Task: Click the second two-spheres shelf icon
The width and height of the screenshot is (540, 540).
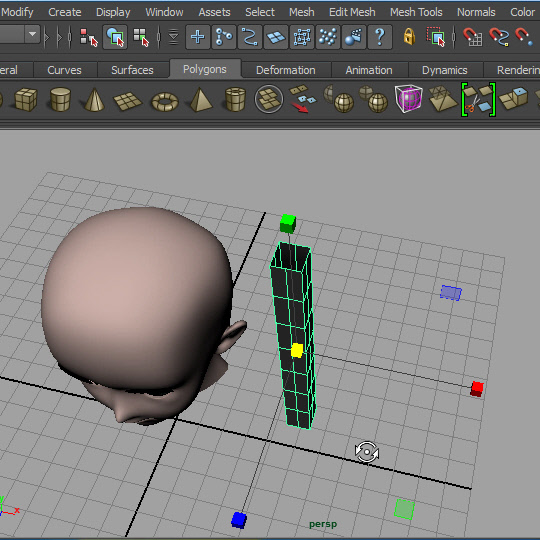Action: tap(373, 99)
